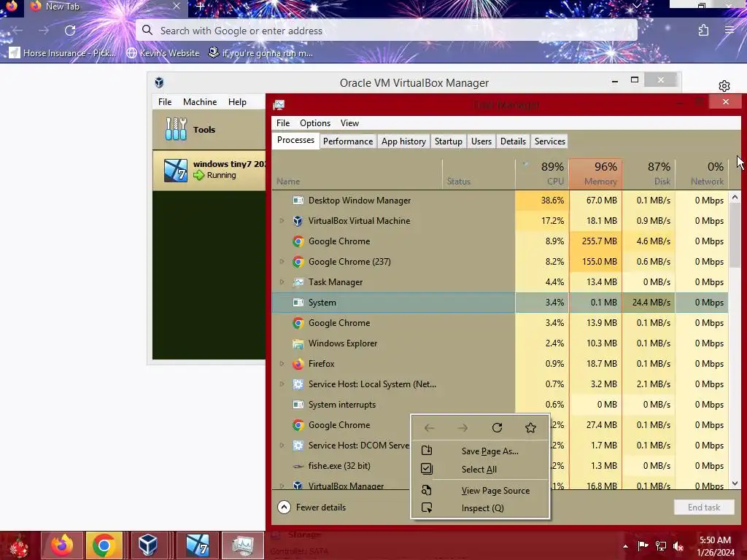
Task: Open the Firefox hamburger menu
Action: 729,31
